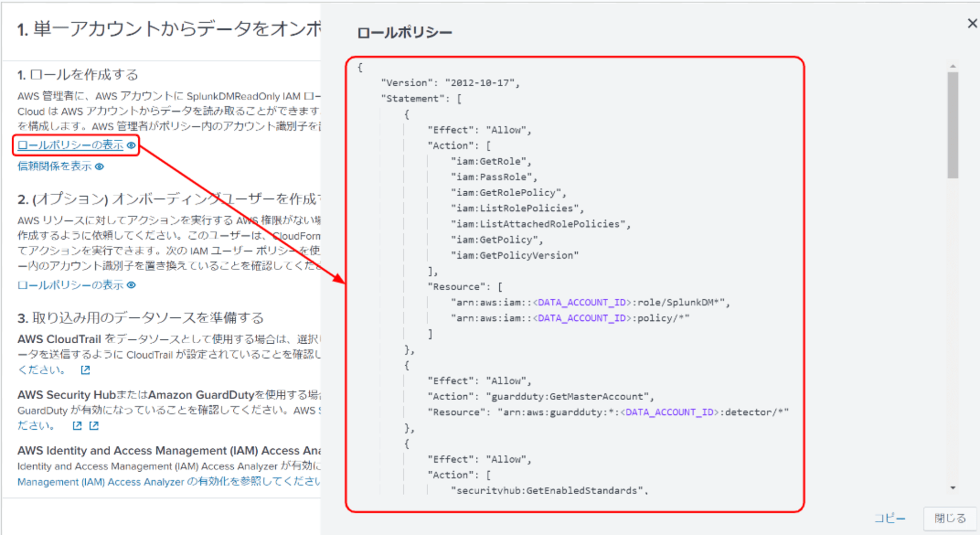The image size is (980, 535).
Task: Open the IAM Access Analyzer の有効化 link
Action: [x=169, y=482]
